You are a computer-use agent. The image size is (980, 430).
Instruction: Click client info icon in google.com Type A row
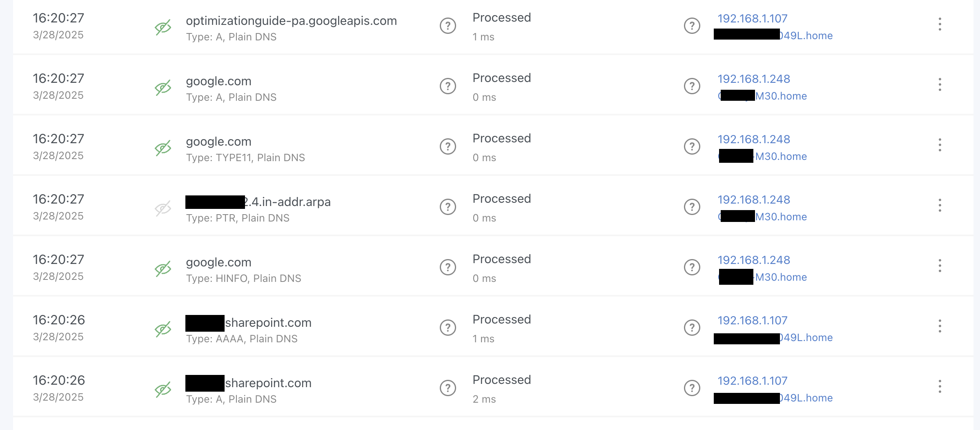tap(692, 86)
